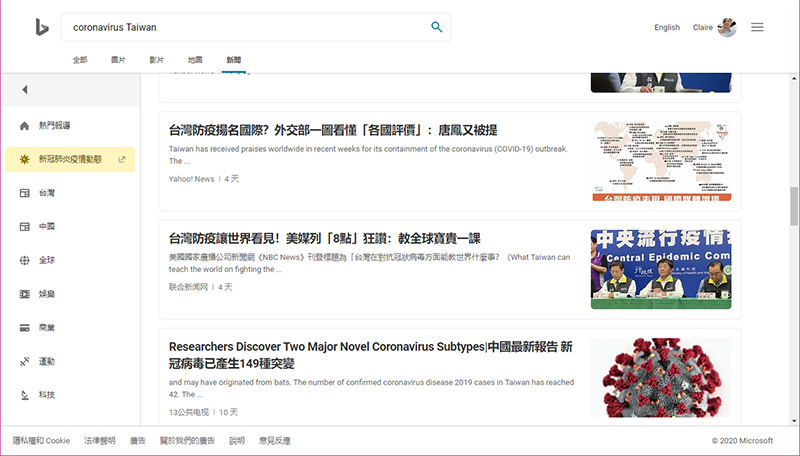Screen dimensions: 800x456
Task: Open the hamburger menu icon
Action: pos(757,27)
